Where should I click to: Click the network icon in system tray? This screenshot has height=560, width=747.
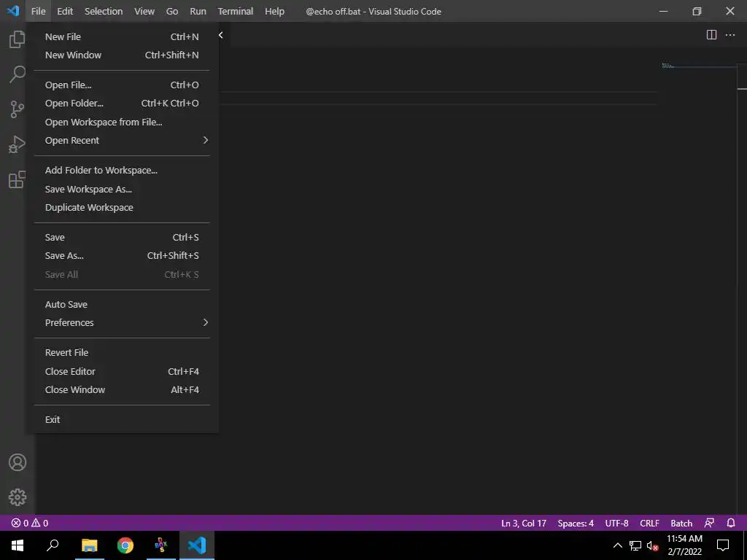635,545
